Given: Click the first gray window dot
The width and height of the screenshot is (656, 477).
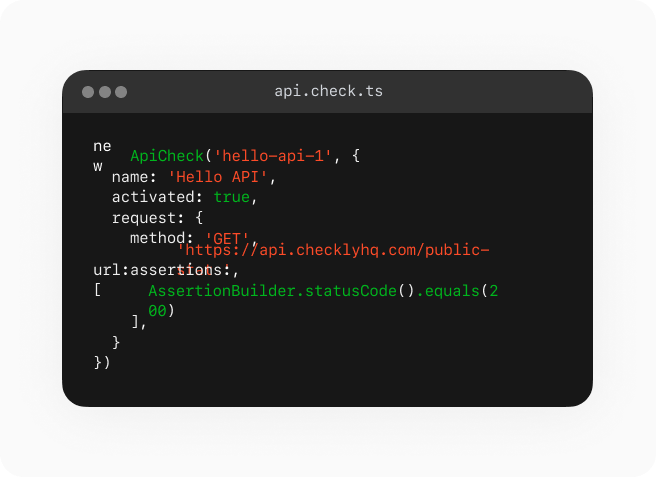Looking at the screenshot, I should coord(88,92).
